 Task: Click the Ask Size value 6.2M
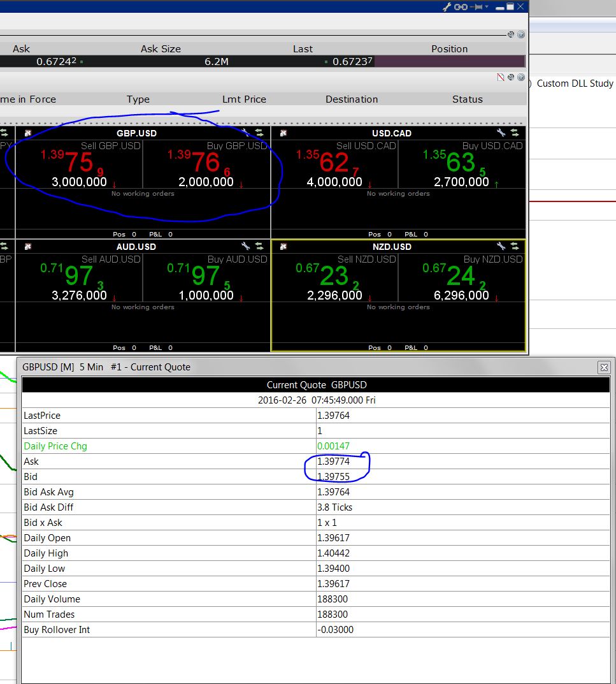pos(217,61)
